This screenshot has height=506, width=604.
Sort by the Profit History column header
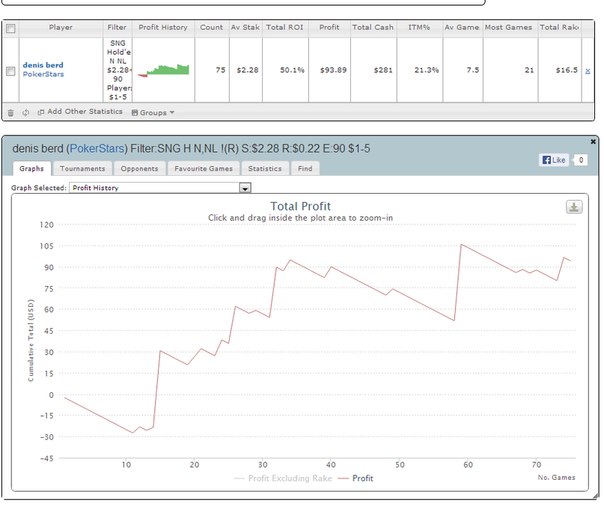163,28
